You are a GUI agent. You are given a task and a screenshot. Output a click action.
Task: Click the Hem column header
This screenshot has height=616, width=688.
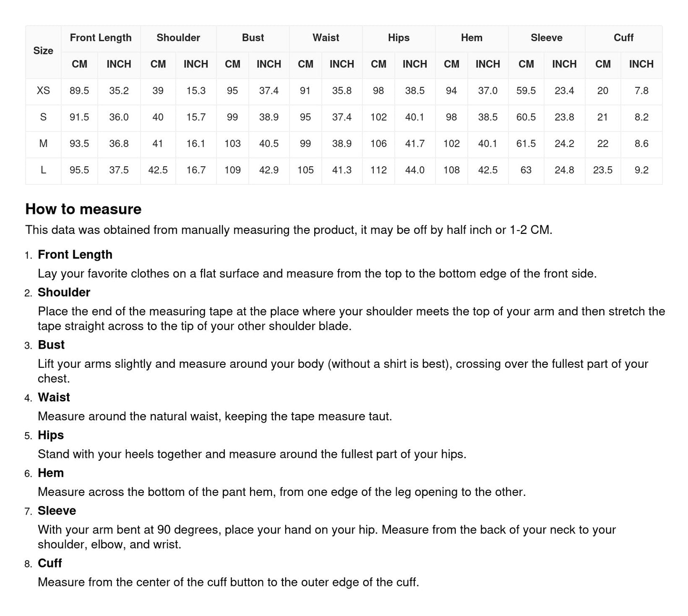[471, 38]
